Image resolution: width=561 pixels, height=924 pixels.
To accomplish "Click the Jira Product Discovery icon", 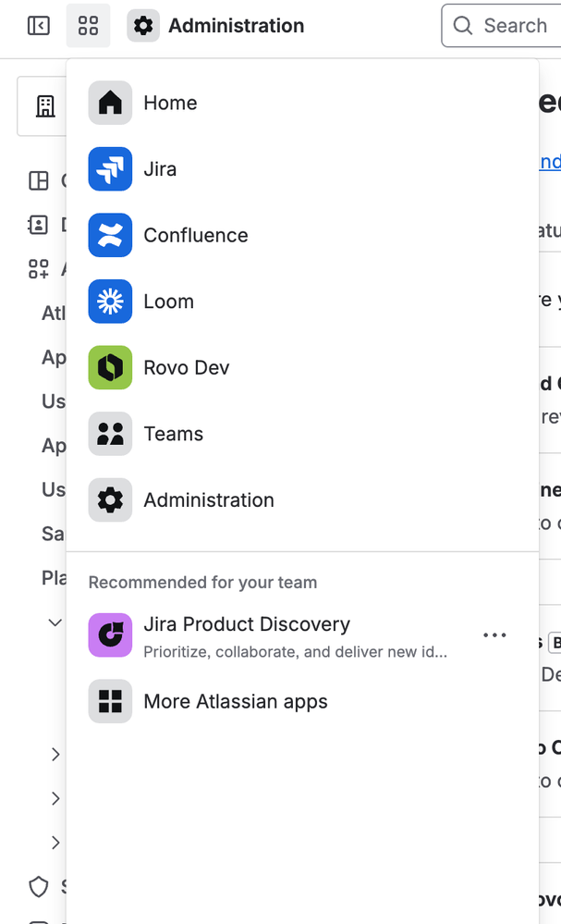I will [110, 635].
